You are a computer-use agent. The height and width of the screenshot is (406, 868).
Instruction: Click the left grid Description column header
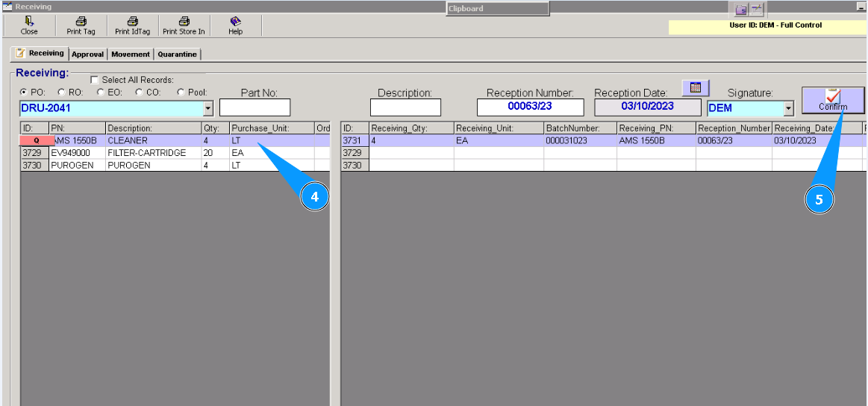[153, 128]
